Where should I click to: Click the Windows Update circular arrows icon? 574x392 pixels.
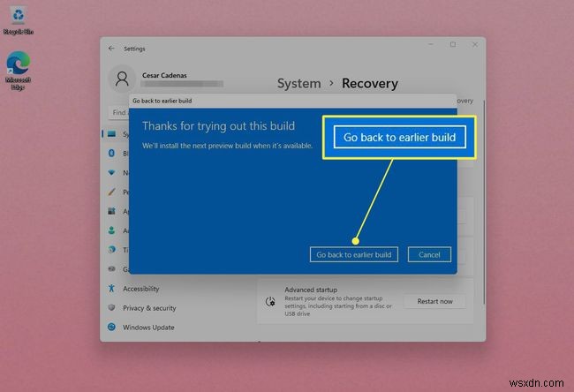(x=111, y=327)
